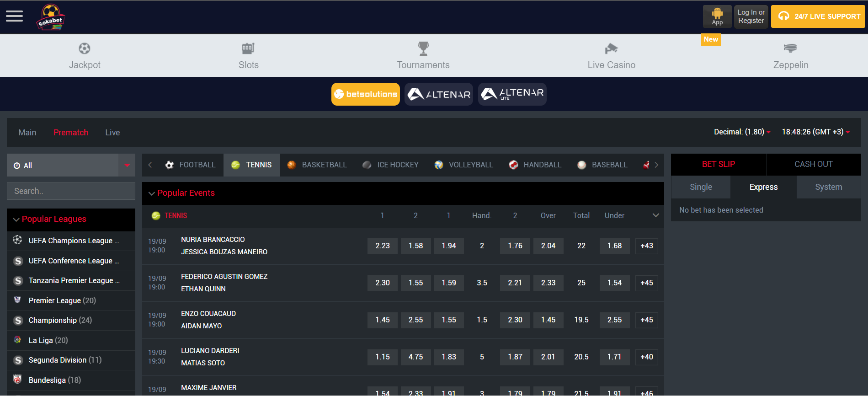868x396 pixels.
Task: Switch to the Prematch tab
Action: point(71,133)
